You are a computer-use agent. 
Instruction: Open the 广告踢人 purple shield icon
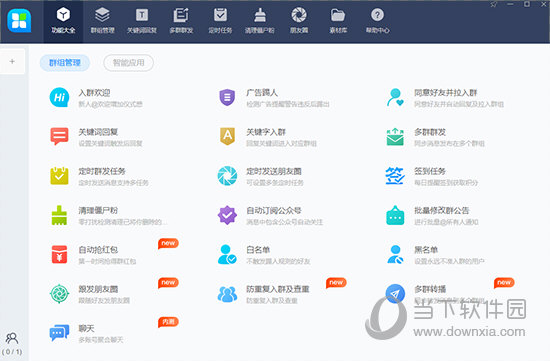227,97
